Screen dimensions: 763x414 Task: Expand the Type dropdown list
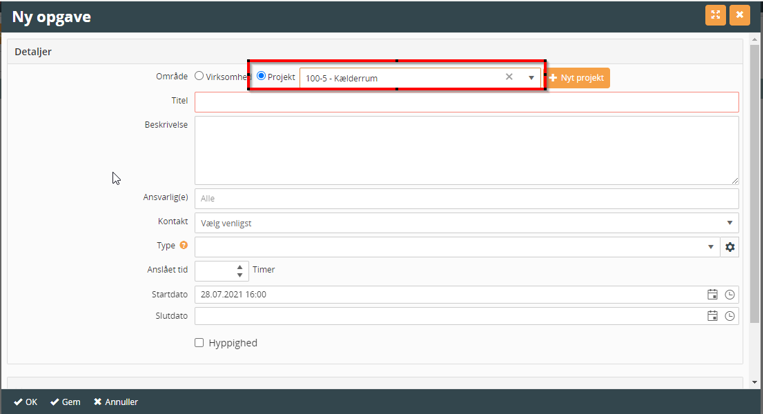(x=711, y=246)
